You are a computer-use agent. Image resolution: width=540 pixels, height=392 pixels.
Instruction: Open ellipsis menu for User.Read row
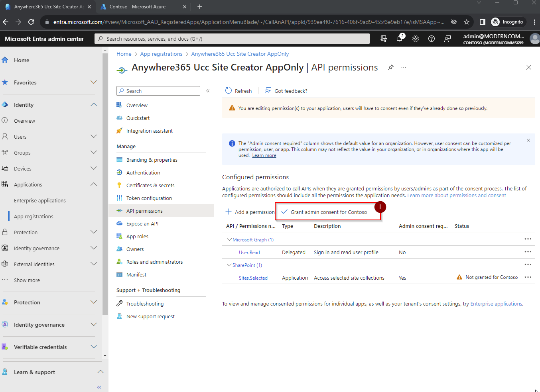click(528, 252)
